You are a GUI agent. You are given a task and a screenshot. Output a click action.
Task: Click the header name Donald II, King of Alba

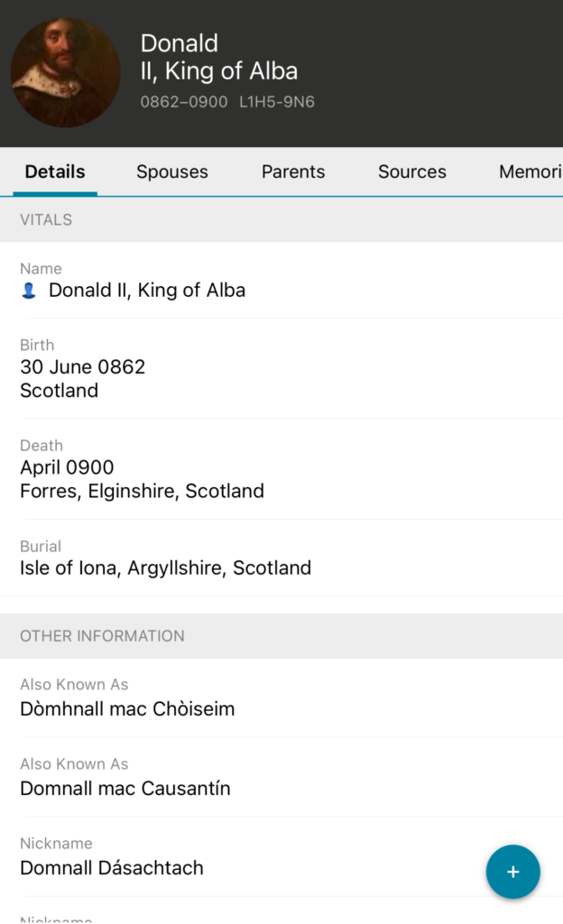click(218, 57)
